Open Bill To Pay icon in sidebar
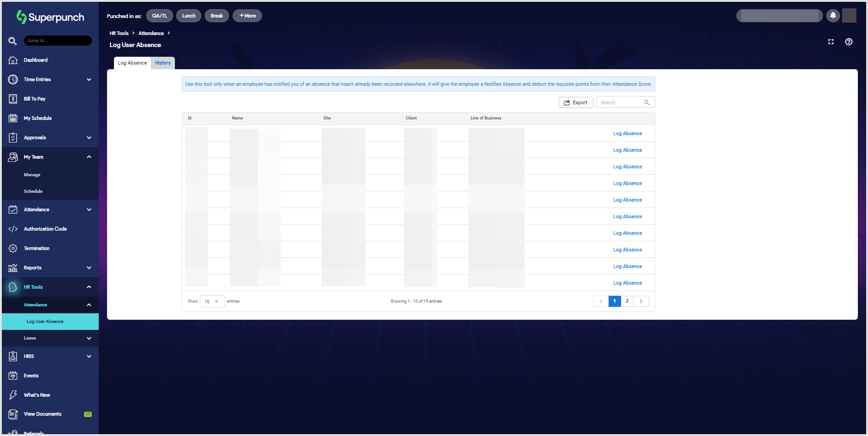Screen dimensions: 868x436 tap(13, 99)
